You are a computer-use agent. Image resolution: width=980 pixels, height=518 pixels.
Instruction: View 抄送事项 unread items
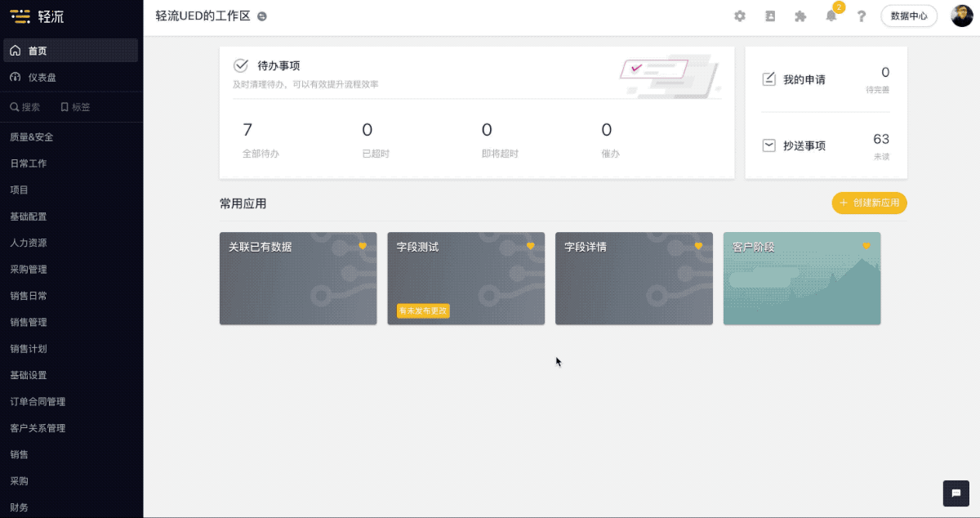(x=826, y=145)
